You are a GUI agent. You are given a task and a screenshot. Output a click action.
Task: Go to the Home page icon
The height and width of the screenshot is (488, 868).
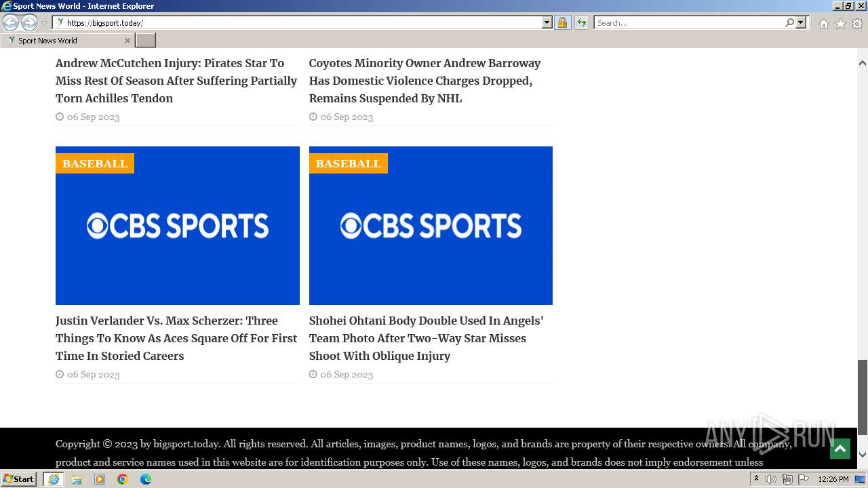(823, 24)
